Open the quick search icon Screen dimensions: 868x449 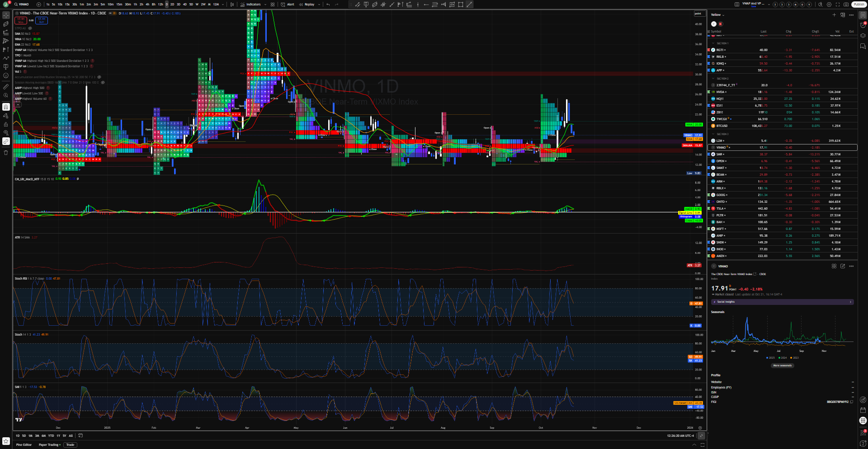click(x=821, y=5)
